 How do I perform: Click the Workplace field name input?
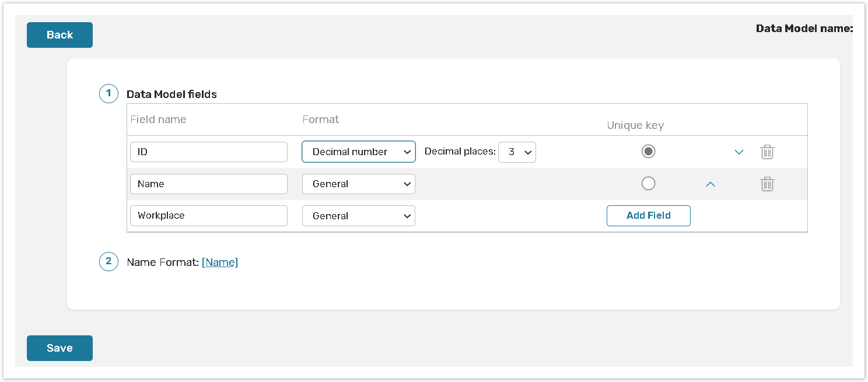point(208,216)
